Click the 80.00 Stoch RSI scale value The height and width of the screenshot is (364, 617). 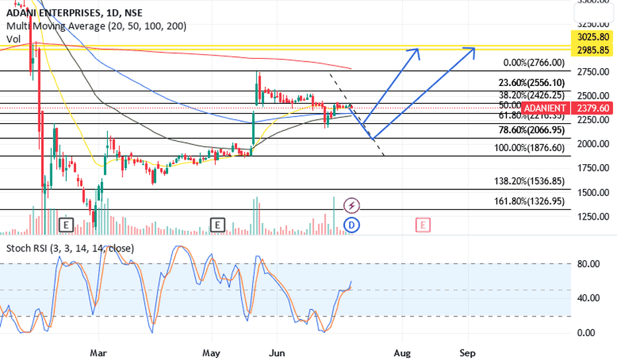(x=589, y=263)
